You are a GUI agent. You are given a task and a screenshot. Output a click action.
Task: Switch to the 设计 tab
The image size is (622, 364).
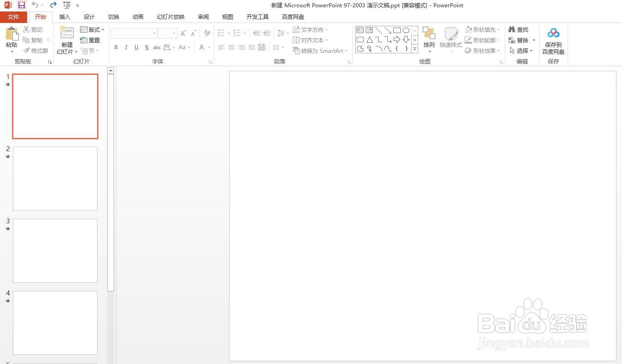pyautogui.click(x=89, y=17)
